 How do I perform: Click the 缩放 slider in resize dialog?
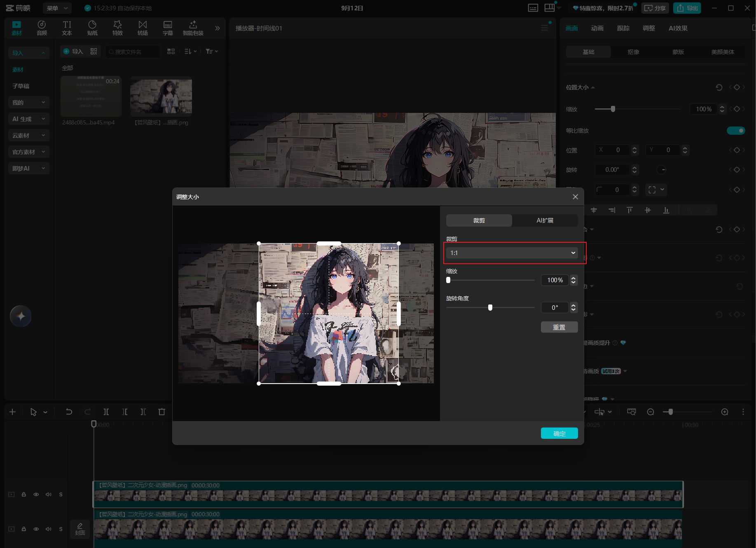[x=490, y=280]
